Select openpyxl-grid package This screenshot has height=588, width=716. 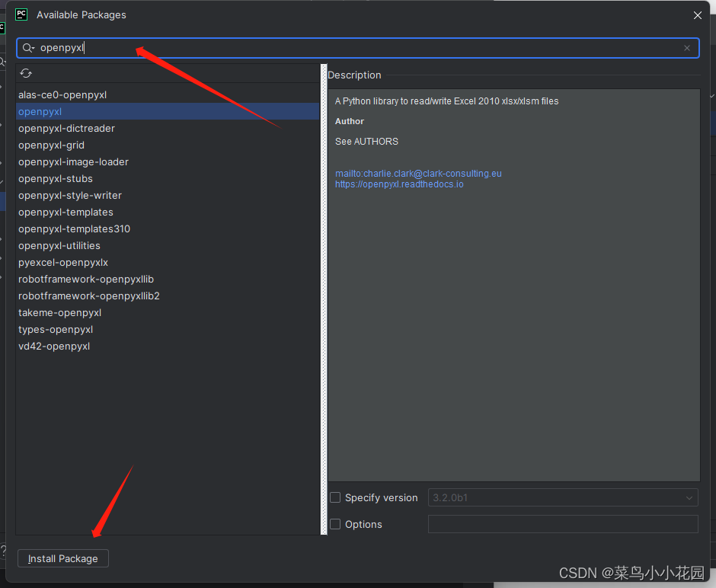[168, 145]
